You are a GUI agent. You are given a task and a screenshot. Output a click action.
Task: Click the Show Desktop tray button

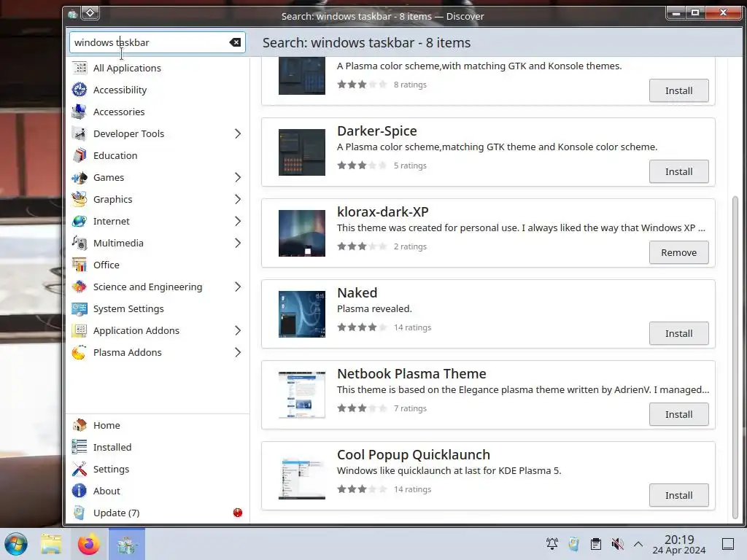[728, 544]
